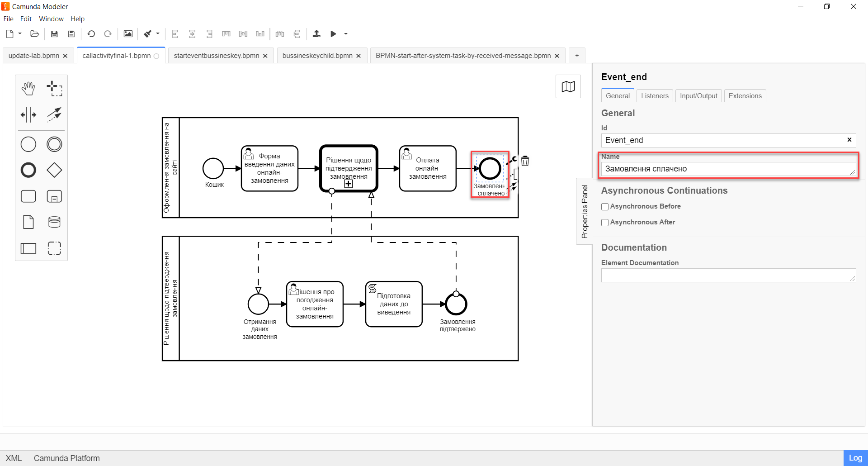
Task: Open the Edit menu
Action: click(26, 19)
